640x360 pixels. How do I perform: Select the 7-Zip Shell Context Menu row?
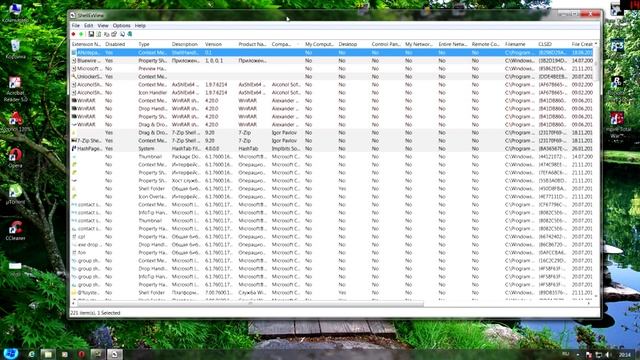pos(332,140)
